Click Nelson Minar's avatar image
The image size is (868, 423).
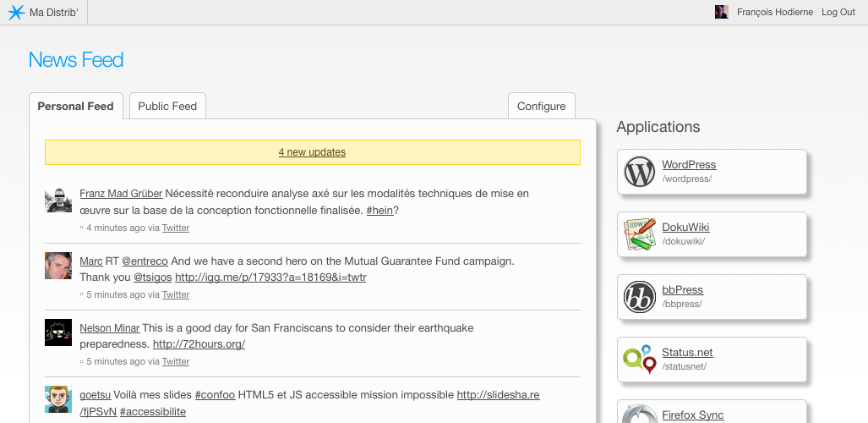point(58,332)
